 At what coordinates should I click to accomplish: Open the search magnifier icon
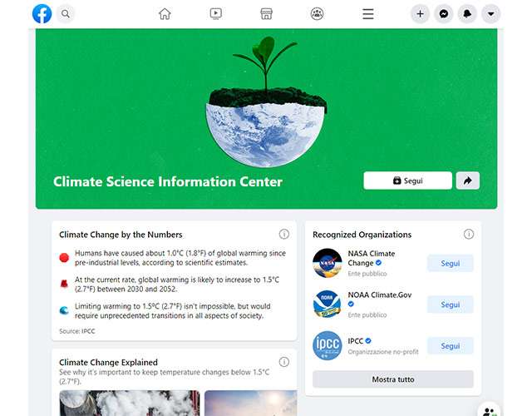click(x=66, y=14)
